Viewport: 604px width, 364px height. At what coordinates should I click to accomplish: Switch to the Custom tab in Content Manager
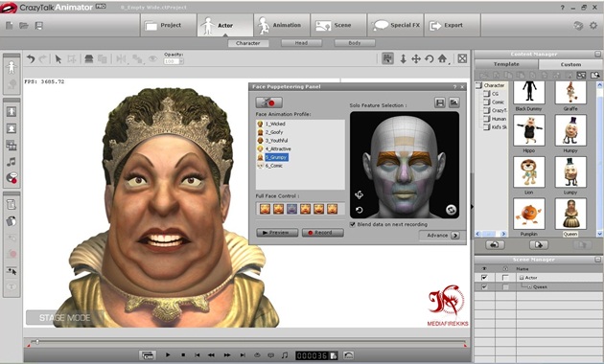tap(570, 64)
